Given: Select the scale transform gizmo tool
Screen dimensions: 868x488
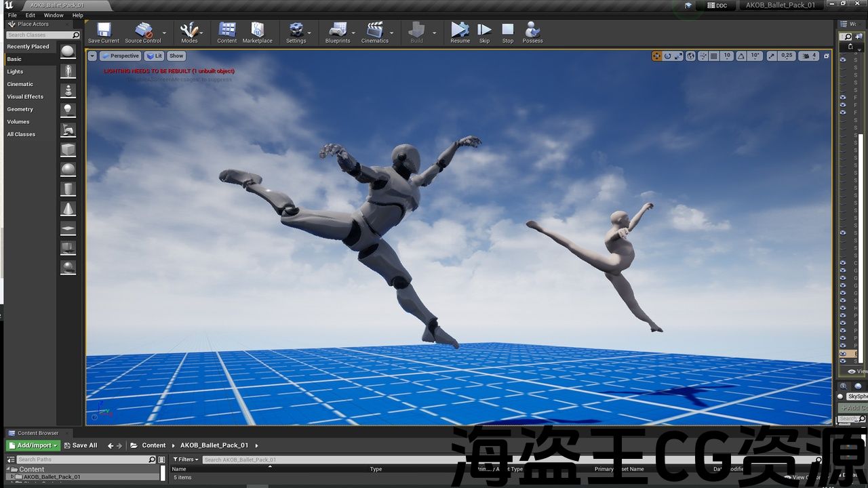Looking at the screenshot, I should point(679,56).
